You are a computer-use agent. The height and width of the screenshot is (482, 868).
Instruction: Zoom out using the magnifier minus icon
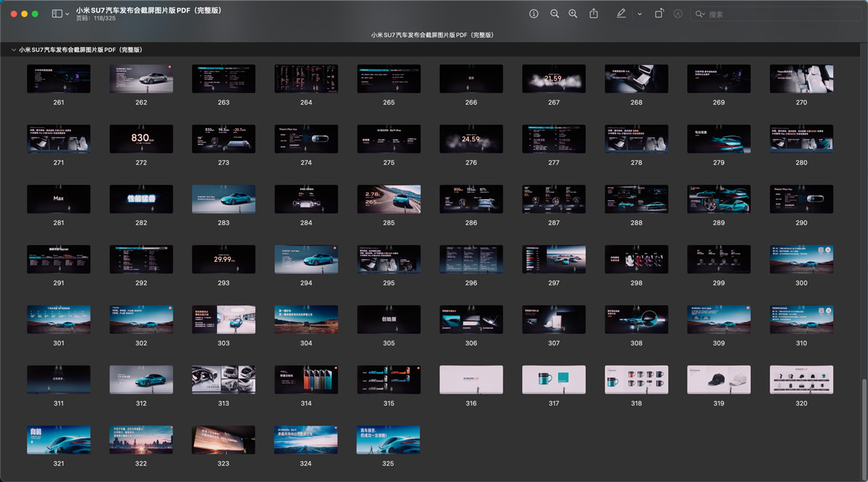pos(555,14)
